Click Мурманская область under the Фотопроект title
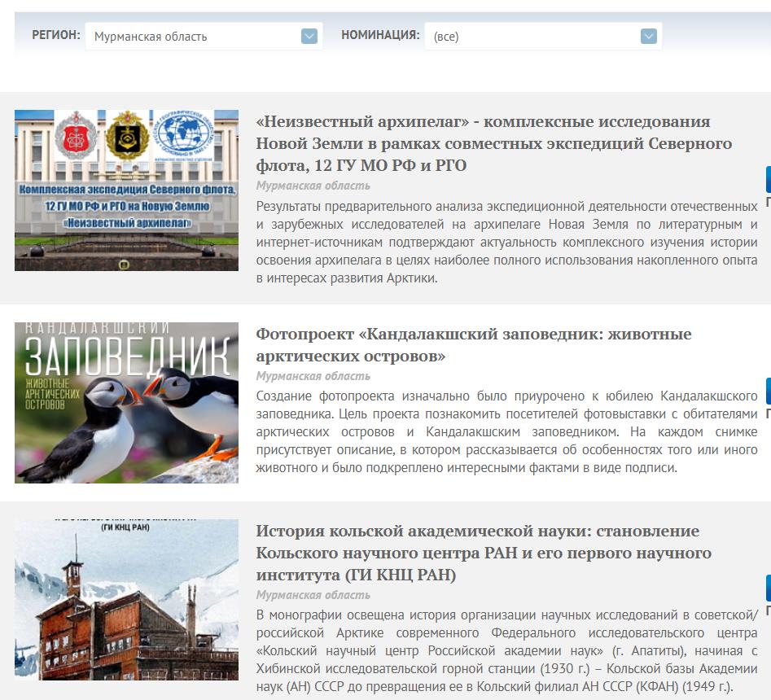Image resolution: width=771 pixels, height=700 pixels. tap(313, 376)
